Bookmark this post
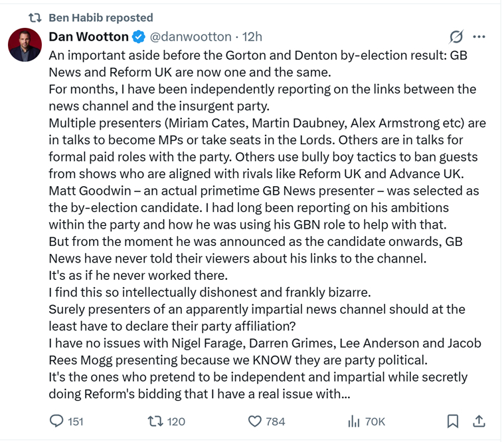 pos(452,421)
